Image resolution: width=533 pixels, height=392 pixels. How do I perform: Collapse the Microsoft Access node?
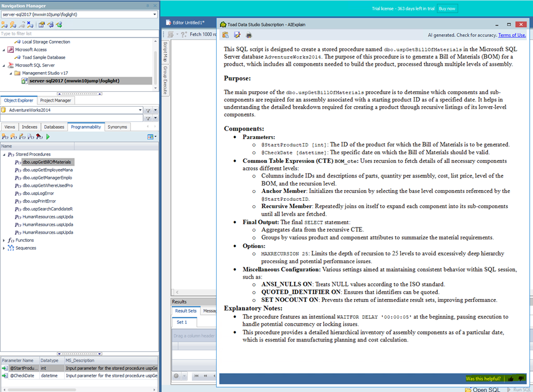(4, 49)
